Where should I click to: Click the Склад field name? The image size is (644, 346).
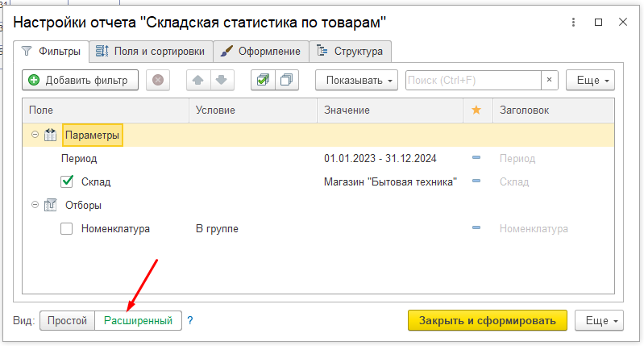(96, 181)
